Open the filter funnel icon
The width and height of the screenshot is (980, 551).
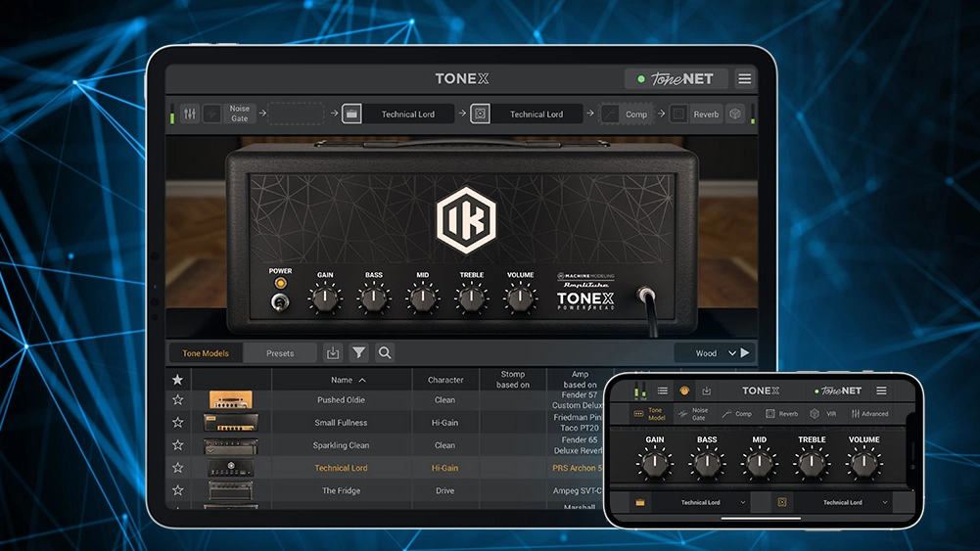point(358,353)
